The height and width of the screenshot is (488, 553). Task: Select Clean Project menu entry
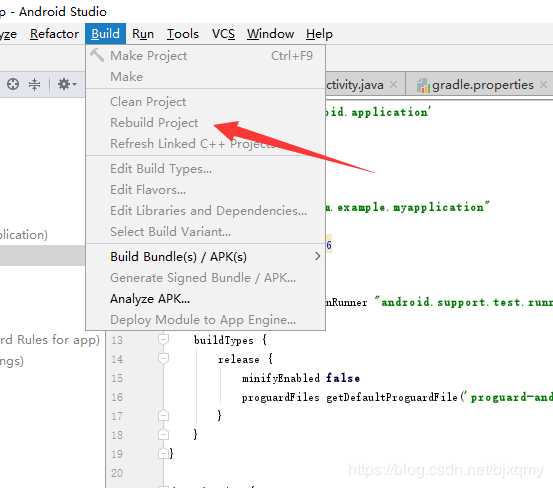click(205, 102)
